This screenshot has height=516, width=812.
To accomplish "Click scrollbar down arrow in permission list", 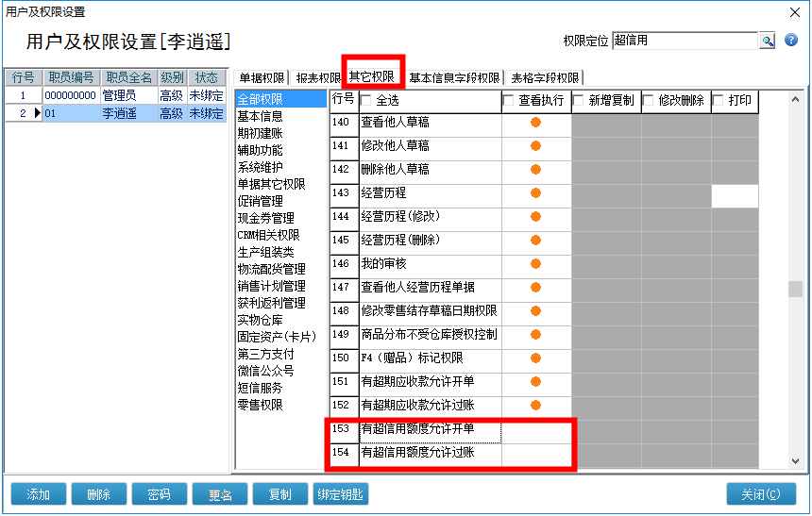I will 795,460.
